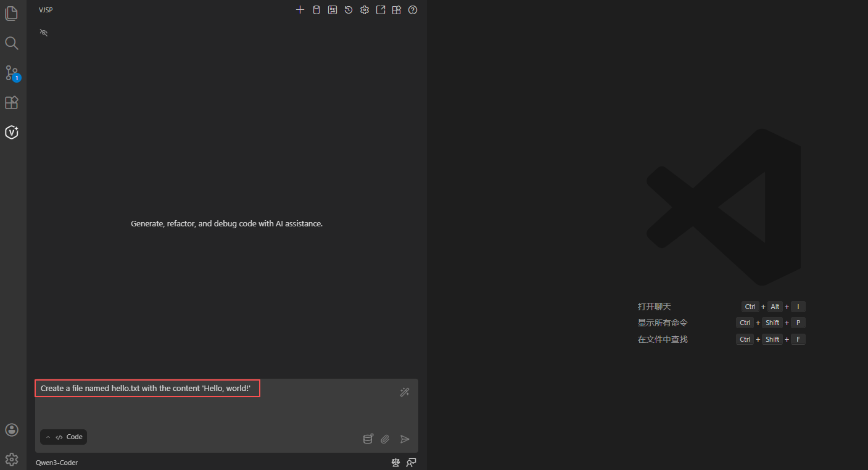This screenshot has height=470, width=868.
Task: Open VJSP settings gear in panel header
Action: (x=365, y=10)
